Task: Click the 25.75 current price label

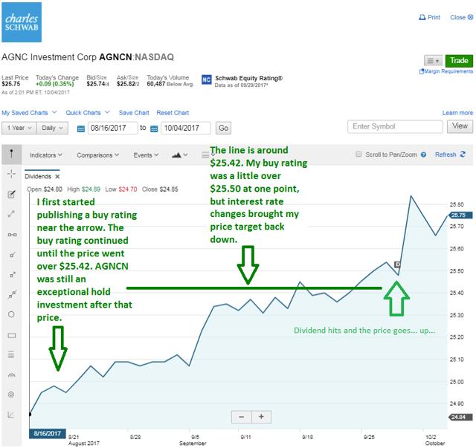Action: (460, 215)
